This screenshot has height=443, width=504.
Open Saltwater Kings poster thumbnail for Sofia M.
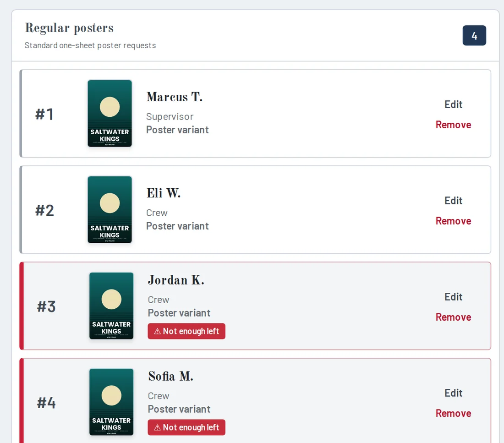click(111, 402)
